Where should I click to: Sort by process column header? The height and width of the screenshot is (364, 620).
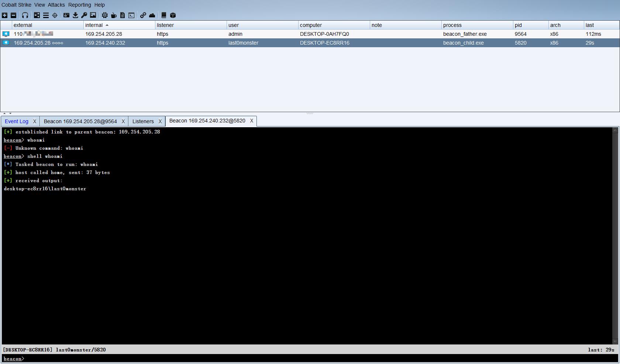[478, 25]
